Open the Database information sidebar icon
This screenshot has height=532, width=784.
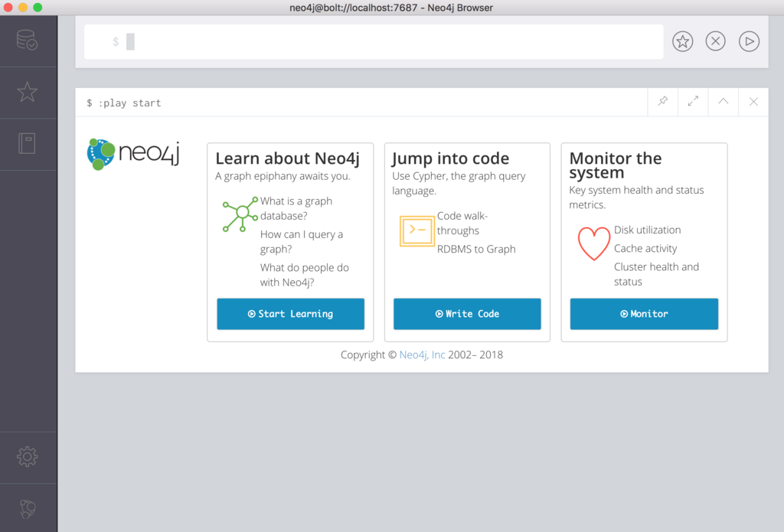click(x=27, y=41)
